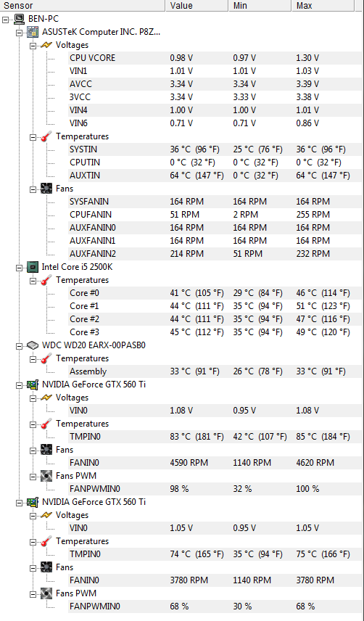Click the first GTX 560 Ti Fans PWM icon
This screenshot has width=364, height=621.
click(x=46, y=476)
